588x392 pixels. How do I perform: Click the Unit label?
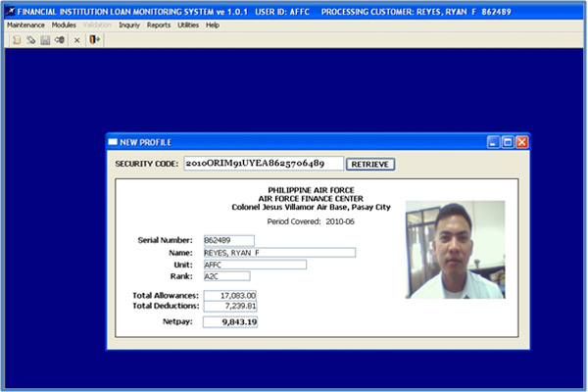(183, 265)
